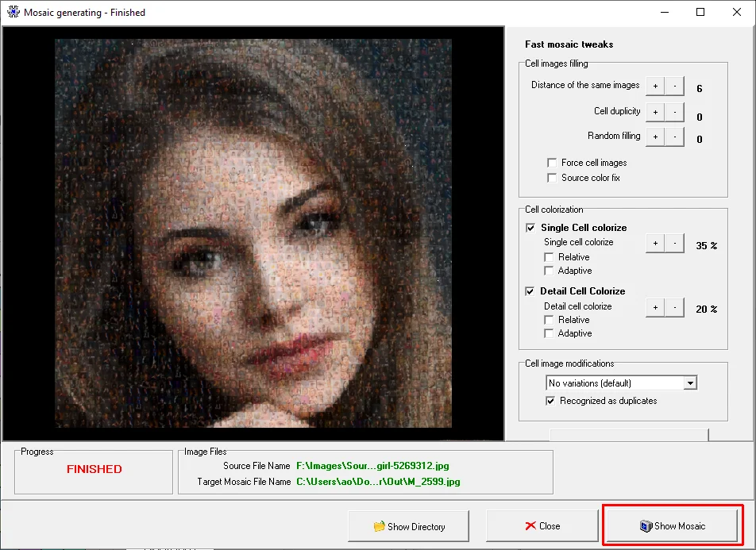Image resolution: width=756 pixels, height=550 pixels.
Task: Open the Show Directory folder button
Action: pos(408,526)
